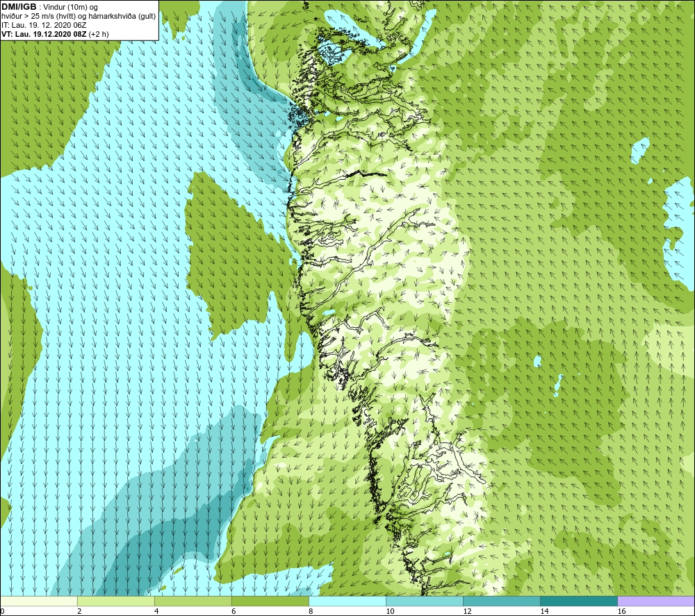The height and width of the screenshot is (616, 695).
Task: Click the 'hviður > 25 m/s' legend line
Action: pos(79,17)
